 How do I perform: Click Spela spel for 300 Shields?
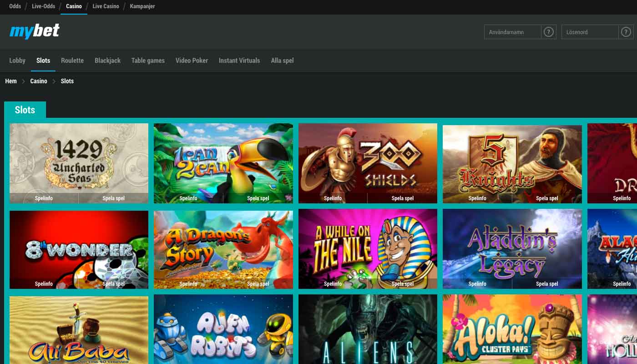point(402,198)
